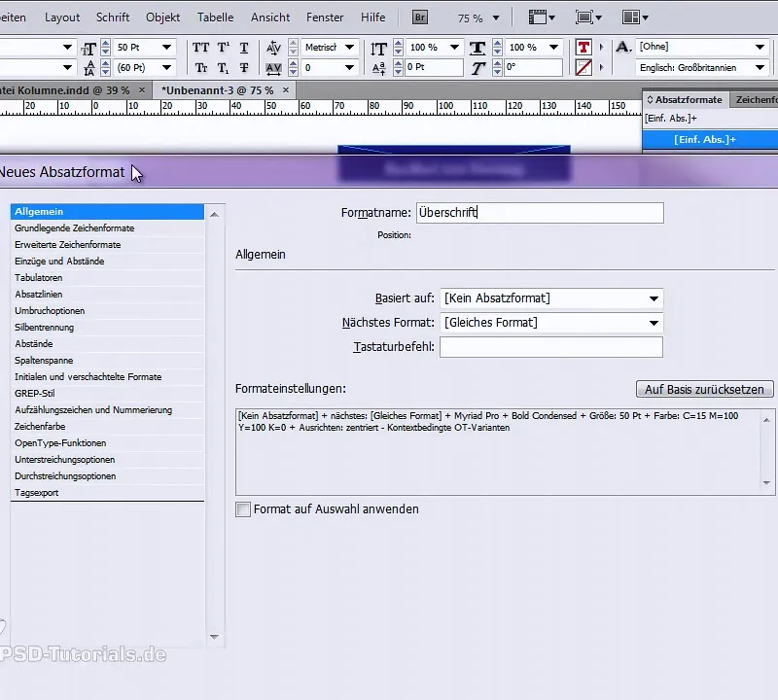This screenshot has width=778, height=700.
Task: Click the Formatname text field
Action: (x=540, y=213)
